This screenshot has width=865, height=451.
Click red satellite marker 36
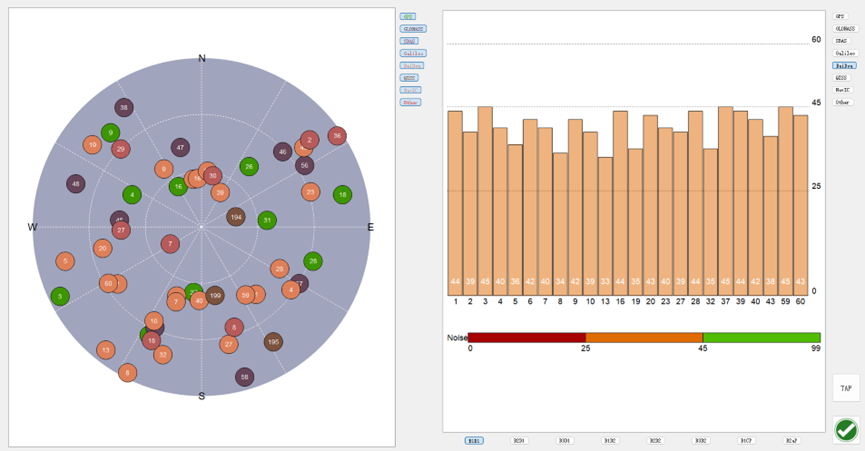(337, 136)
